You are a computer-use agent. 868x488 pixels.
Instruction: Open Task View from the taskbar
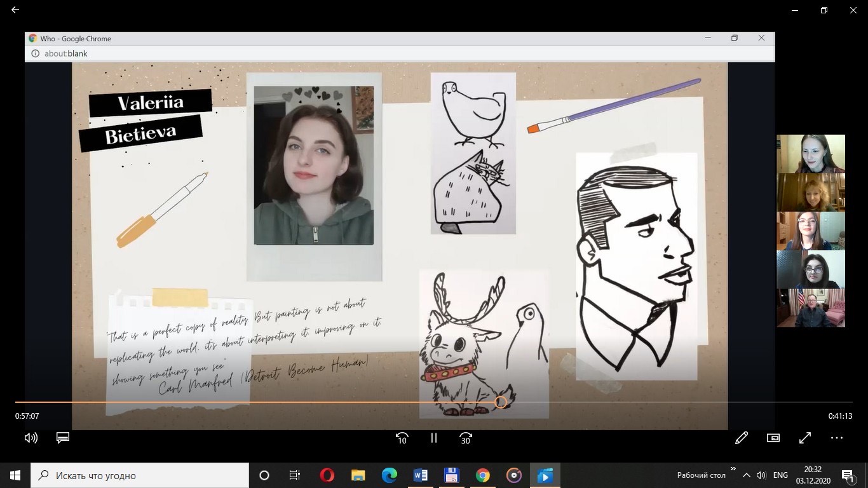(295, 475)
